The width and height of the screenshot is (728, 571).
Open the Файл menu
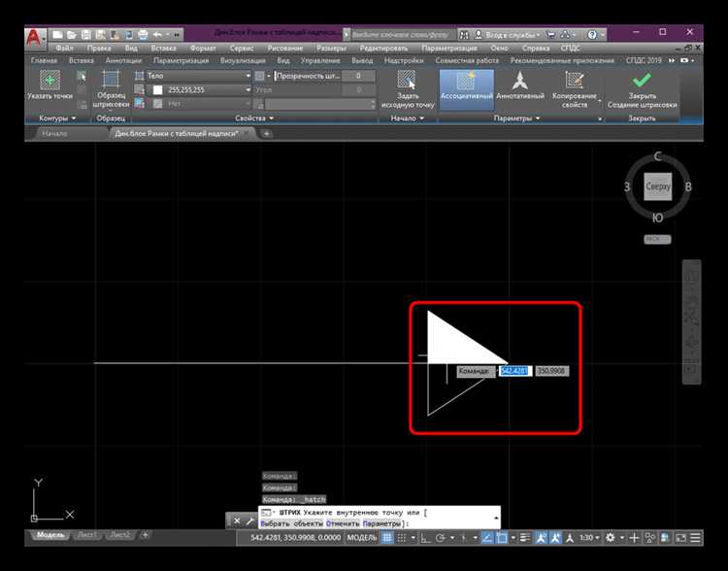(64, 48)
